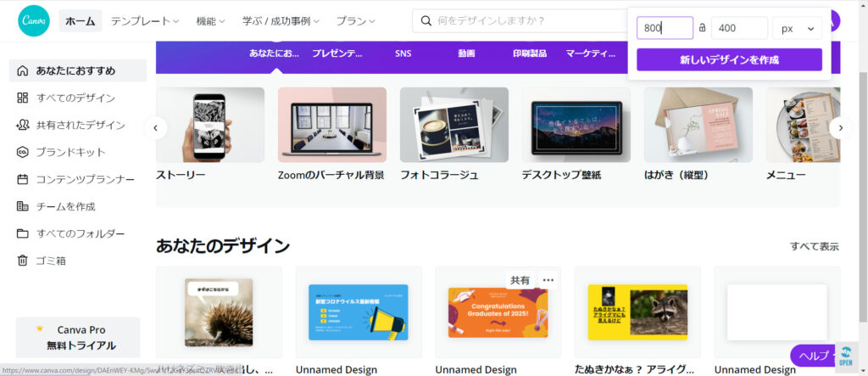Click the たぬきかなぁ？ アライグ... design title

(634, 369)
